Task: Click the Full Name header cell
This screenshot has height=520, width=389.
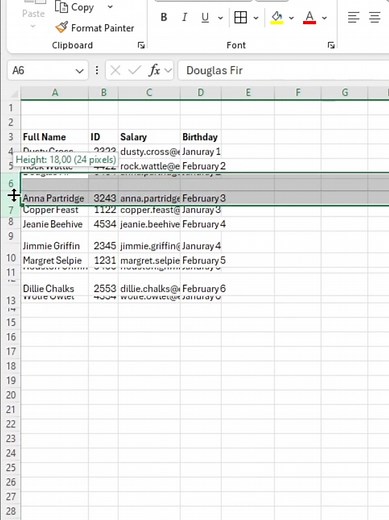Action: pos(55,137)
